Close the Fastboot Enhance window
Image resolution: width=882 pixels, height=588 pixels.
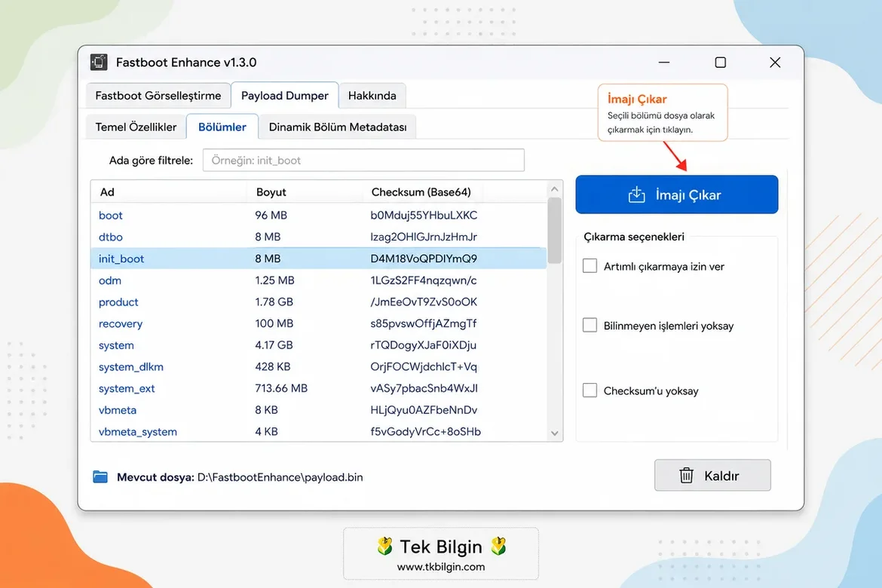tap(775, 63)
